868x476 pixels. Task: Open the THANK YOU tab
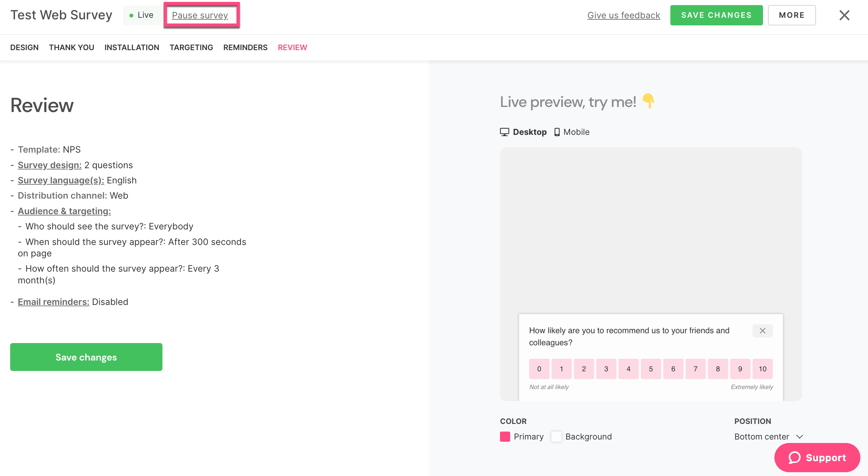point(71,48)
